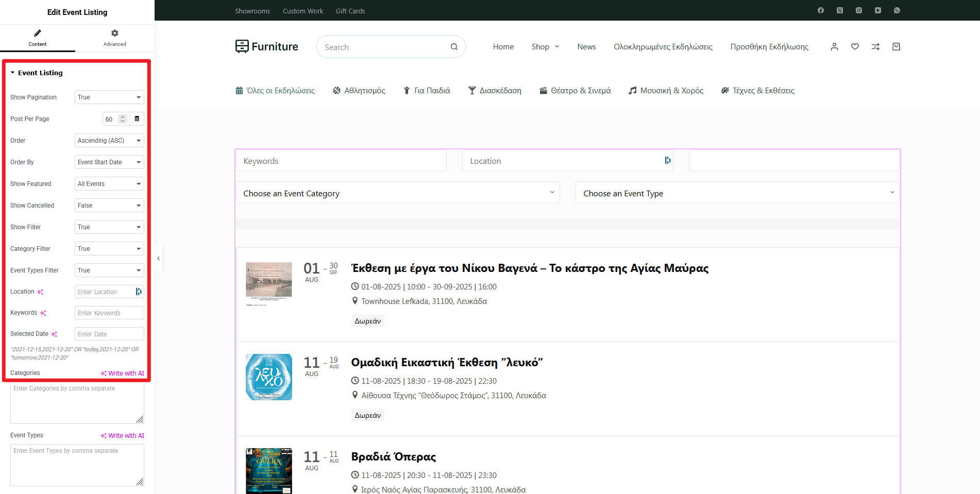Open the Show Featured dropdown
Viewport: 980px width, 494px height.
point(109,184)
